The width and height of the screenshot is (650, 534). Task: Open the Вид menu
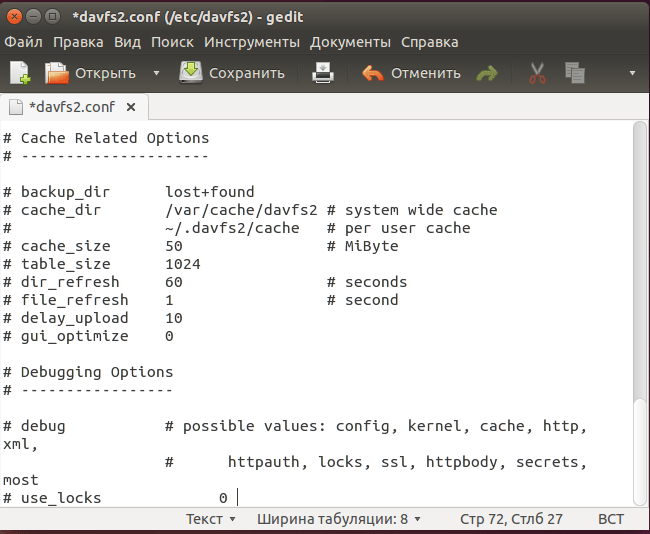tap(127, 42)
